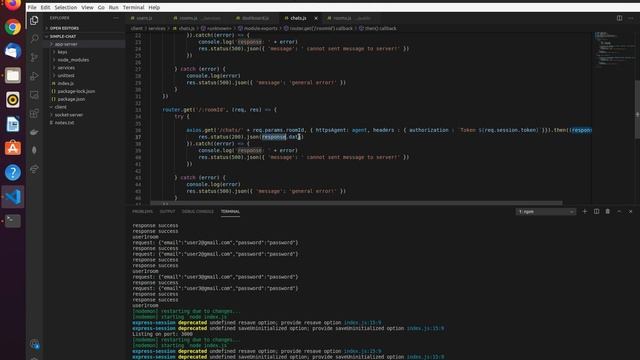This screenshot has width=640, height=360.
Task: Open the Accounts icon in activity bar
Action: 34,344
